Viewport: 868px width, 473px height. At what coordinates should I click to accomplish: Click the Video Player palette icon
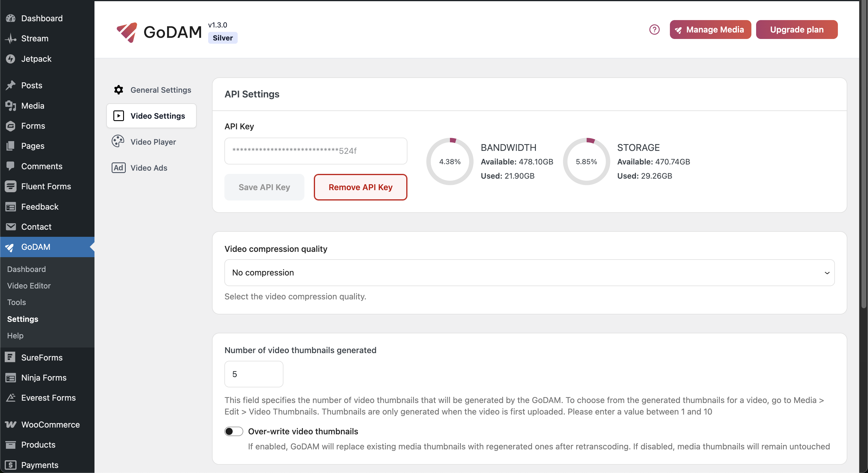[x=118, y=141]
